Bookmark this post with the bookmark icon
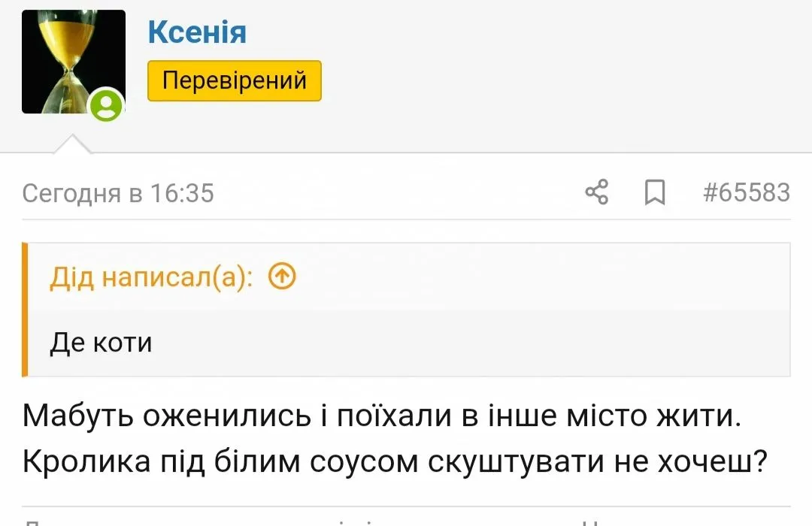812x526 pixels. click(655, 193)
